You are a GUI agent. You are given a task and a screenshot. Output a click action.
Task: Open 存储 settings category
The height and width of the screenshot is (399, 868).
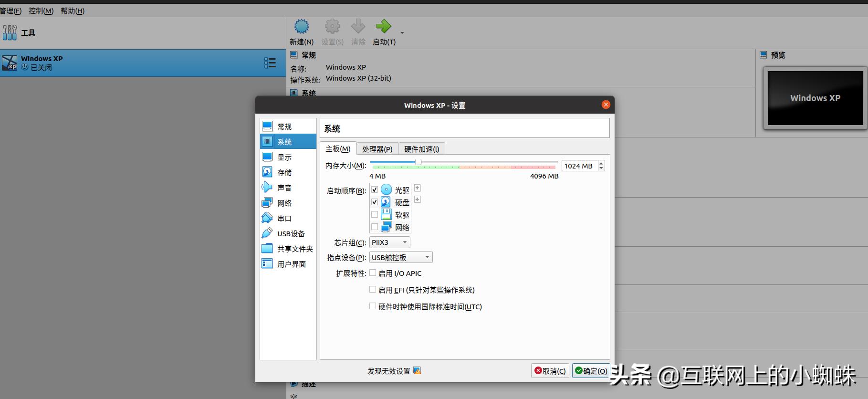click(288, 172)
